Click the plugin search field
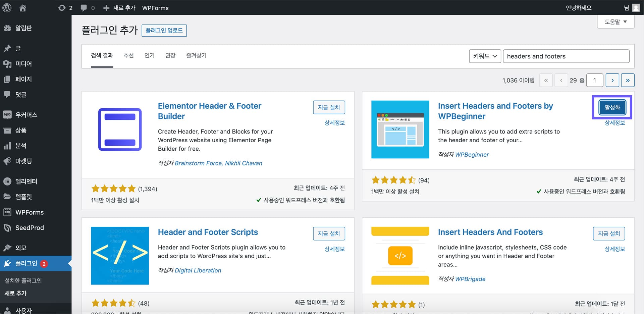Viewport: 644px width, 314px height. 566,56
